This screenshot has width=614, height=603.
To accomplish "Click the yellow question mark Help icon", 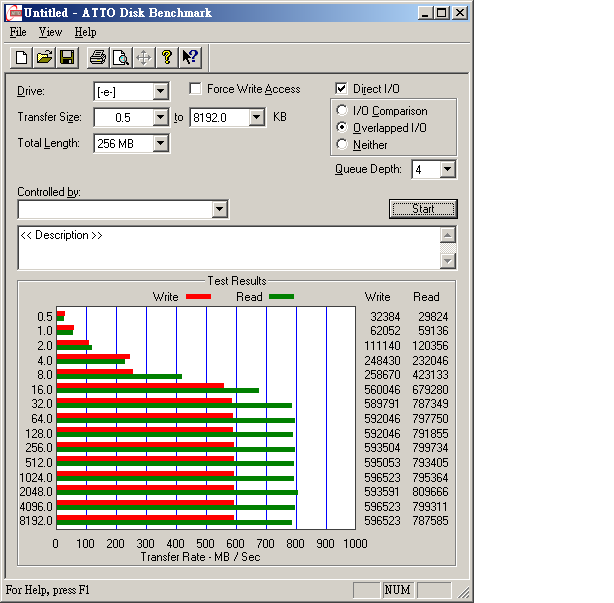I will pyautogui.click(x=167, y=58).
